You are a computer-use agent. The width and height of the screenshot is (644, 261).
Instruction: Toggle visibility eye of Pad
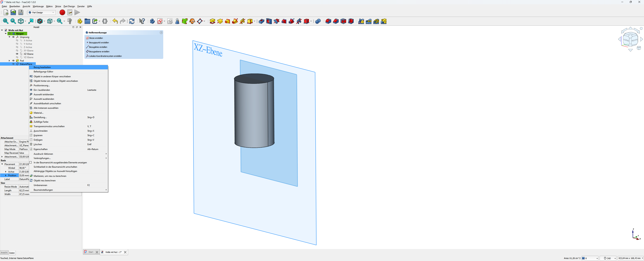coord(13,61)
